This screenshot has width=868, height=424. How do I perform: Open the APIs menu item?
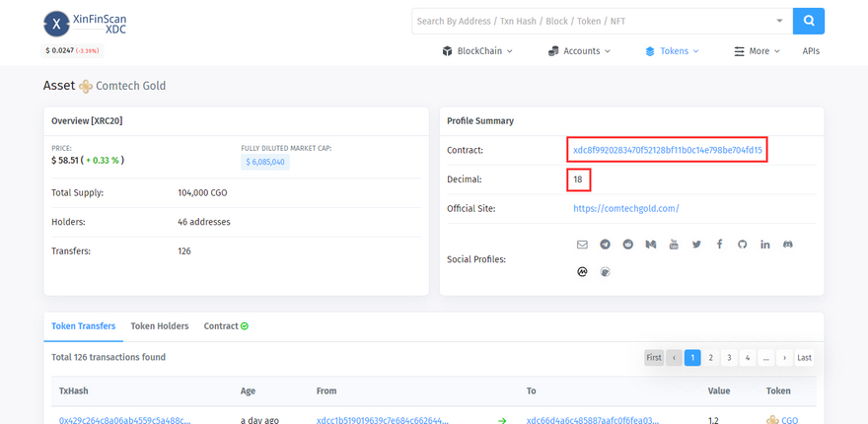point(811,51)
